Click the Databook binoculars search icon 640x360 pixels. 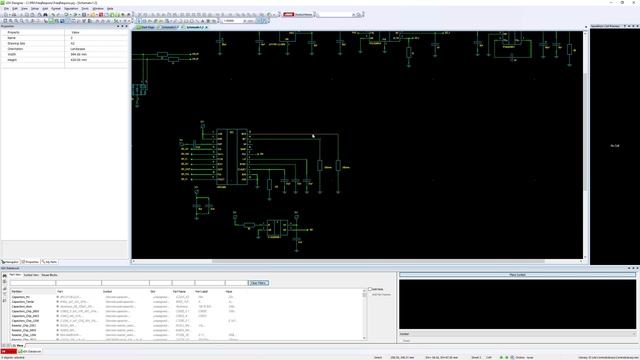pyautogui.click(x=4, y=276)
